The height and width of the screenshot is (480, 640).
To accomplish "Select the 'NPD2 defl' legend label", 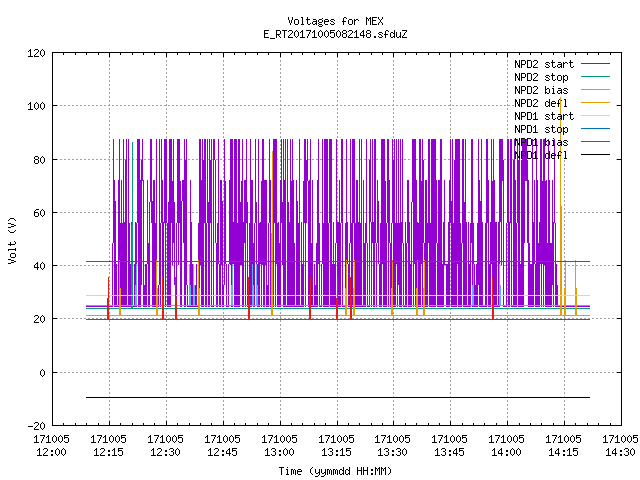I will 541,103.
